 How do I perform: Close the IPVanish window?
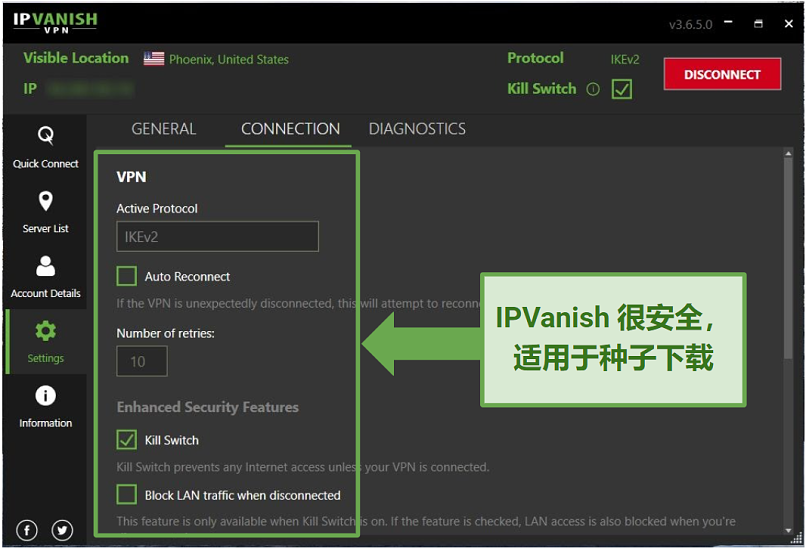coord(789,24)
